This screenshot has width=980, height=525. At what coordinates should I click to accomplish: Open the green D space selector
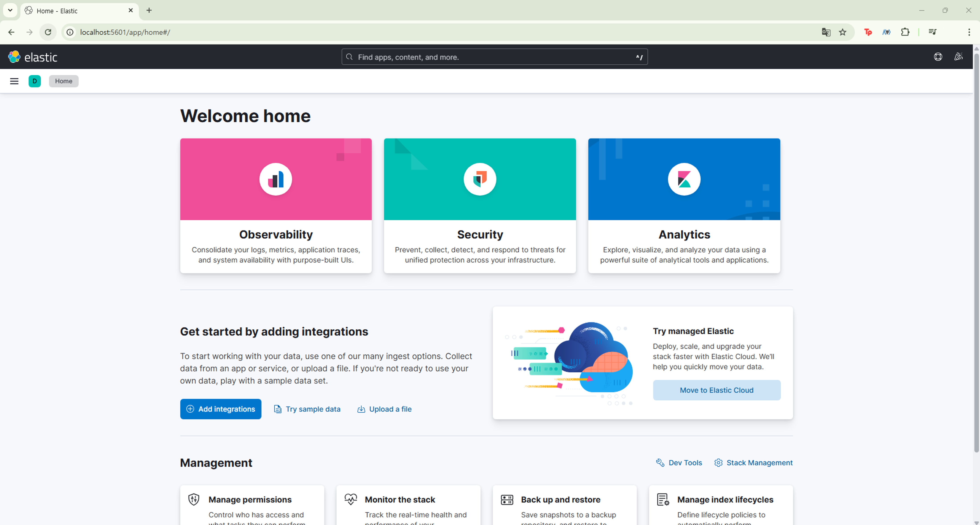pos(35,81)
